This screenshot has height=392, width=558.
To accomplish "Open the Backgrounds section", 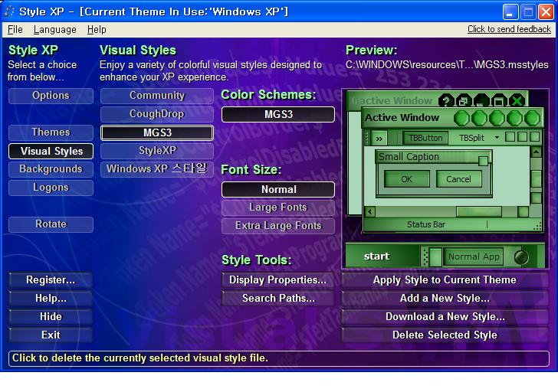I will tap(51, 169).
